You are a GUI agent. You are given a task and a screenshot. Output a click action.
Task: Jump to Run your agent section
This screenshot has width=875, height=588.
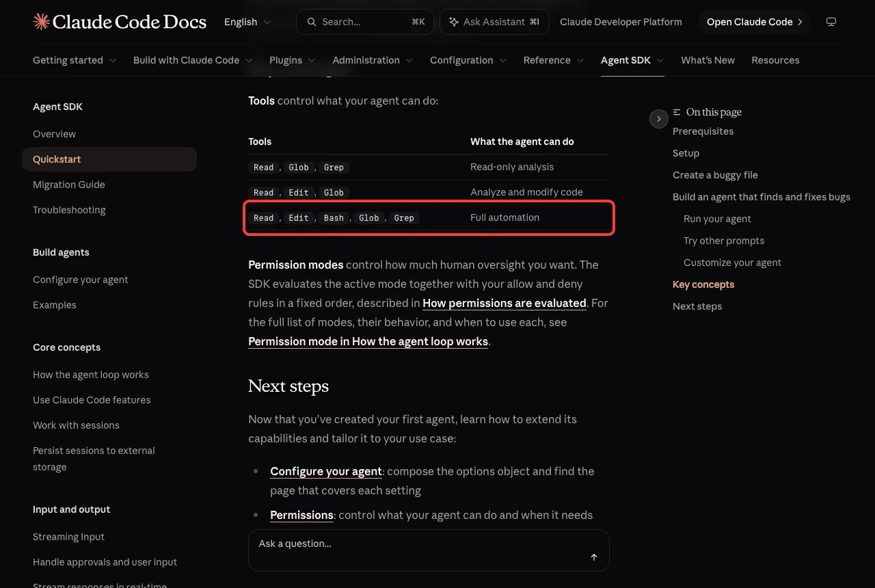point(717,219)
